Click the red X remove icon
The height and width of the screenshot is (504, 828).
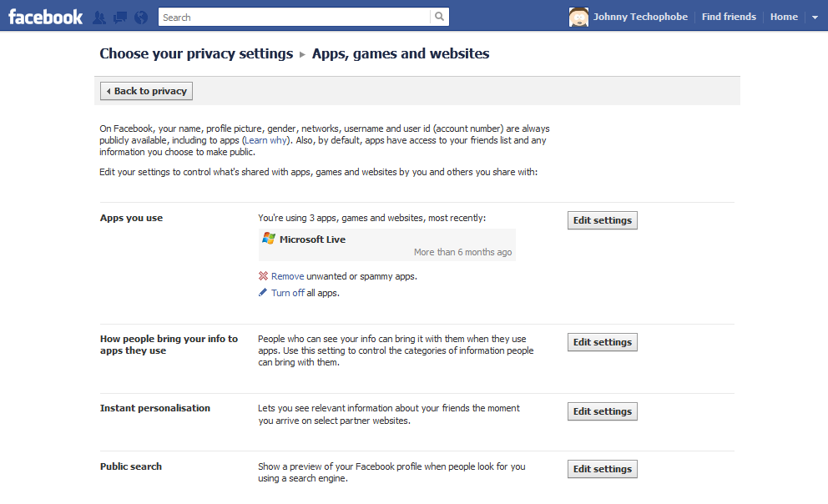263,275
